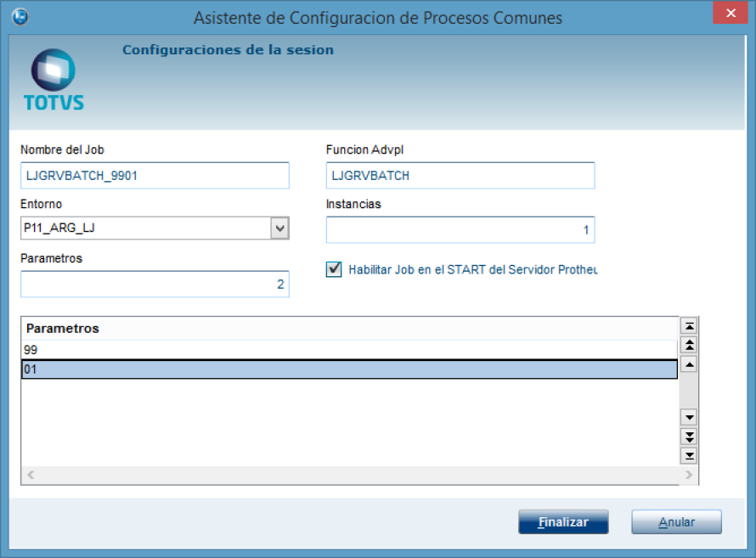Focus the Nombre del Job field
The image size is (756, 558).
[155, 176]
